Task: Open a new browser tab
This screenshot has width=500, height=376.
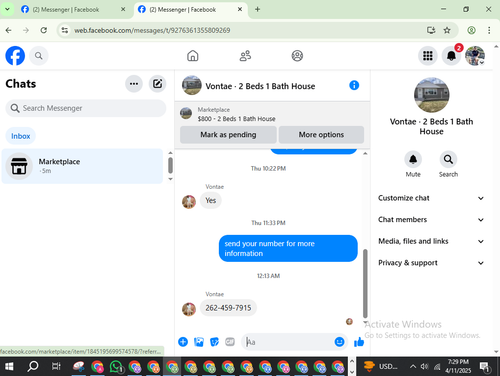Action: pos(257,9)
